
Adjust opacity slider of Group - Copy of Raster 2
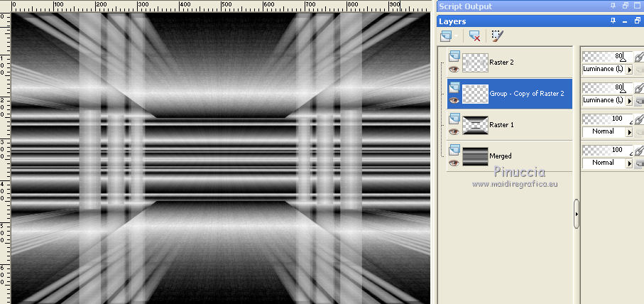coord(608,88)
